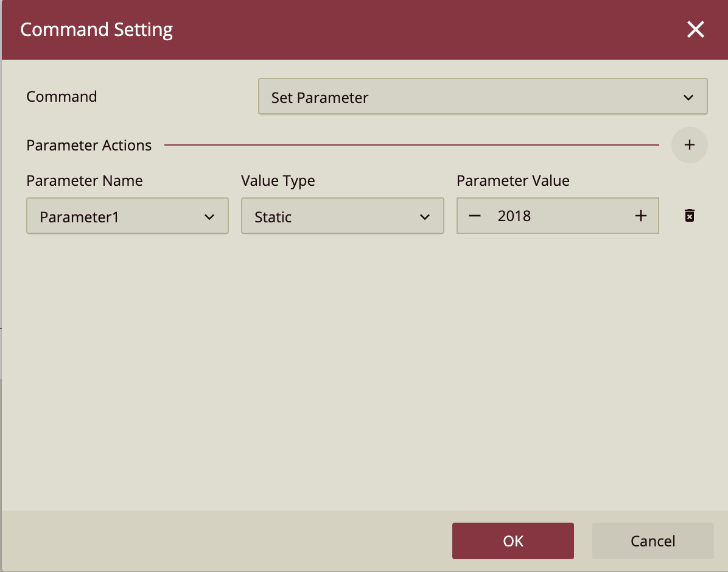Add a new parameter action
This screenshot has height=572, width=728.
point(689,145)
